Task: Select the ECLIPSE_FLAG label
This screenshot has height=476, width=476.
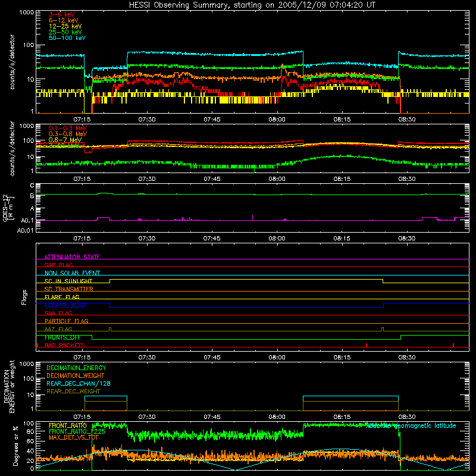Action: point(65,305)
